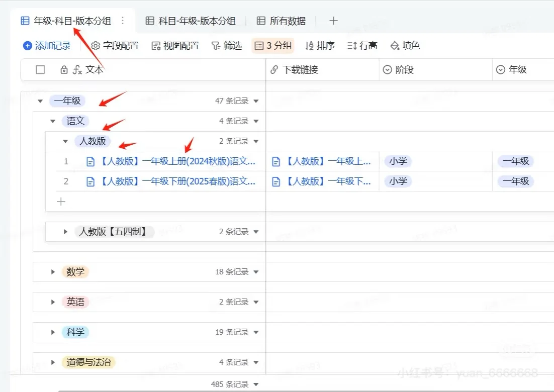Click the 英语 group label tag

[x=75, y=302]
